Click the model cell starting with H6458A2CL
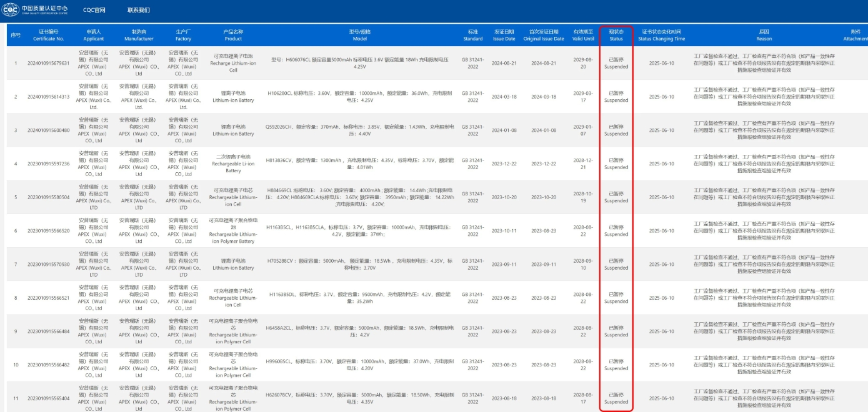 pos(360,331)
